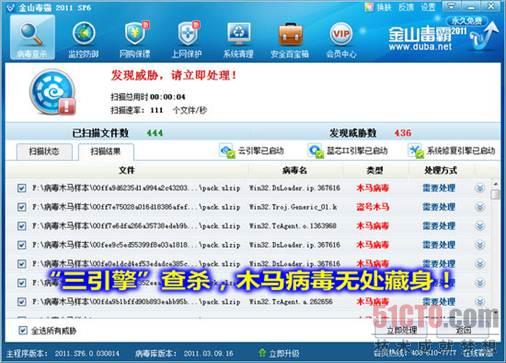Click the 文件 column header
This screenshot has width=506, height=363.
pyautogui.click(x=127, y=170)
